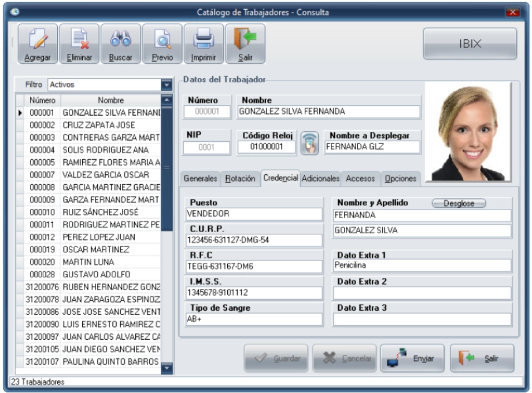532x393 pixels.
Task: Select the Accesos tab
Action: click(360, 179)
